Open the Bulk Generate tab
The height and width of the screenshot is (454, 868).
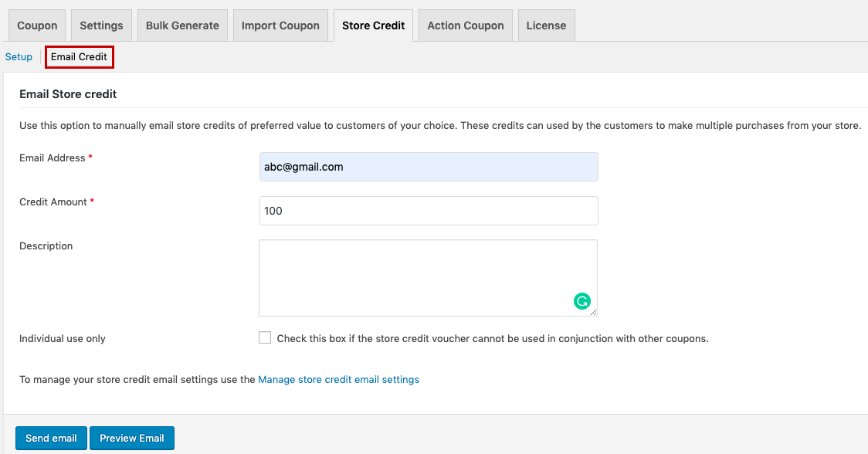click(183, 25)
